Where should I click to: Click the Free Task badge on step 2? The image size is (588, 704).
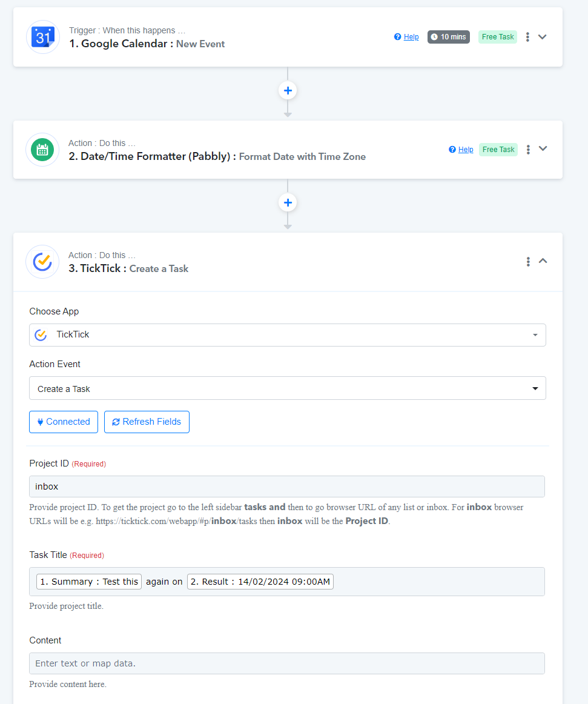498,150
